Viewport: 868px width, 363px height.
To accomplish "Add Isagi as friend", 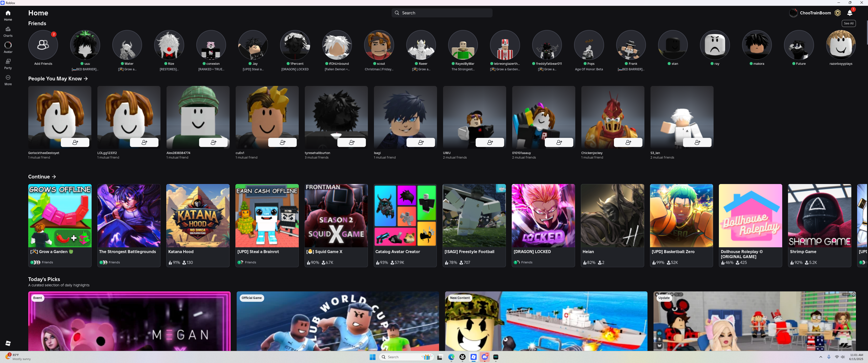I will (x=421, y=142).
